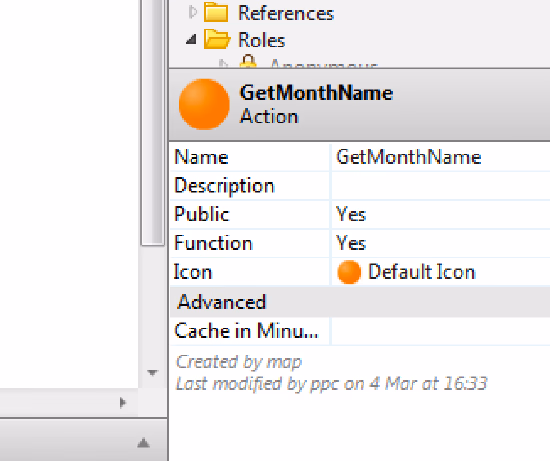Click the orange GetMonthName action icon
Screen dimensions: 550x461
click(204, 104)
